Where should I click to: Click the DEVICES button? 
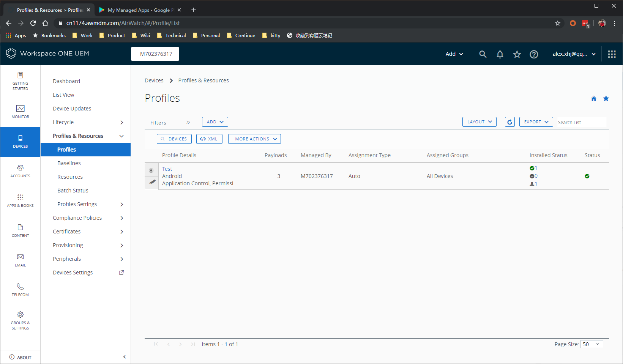(174, 139)
